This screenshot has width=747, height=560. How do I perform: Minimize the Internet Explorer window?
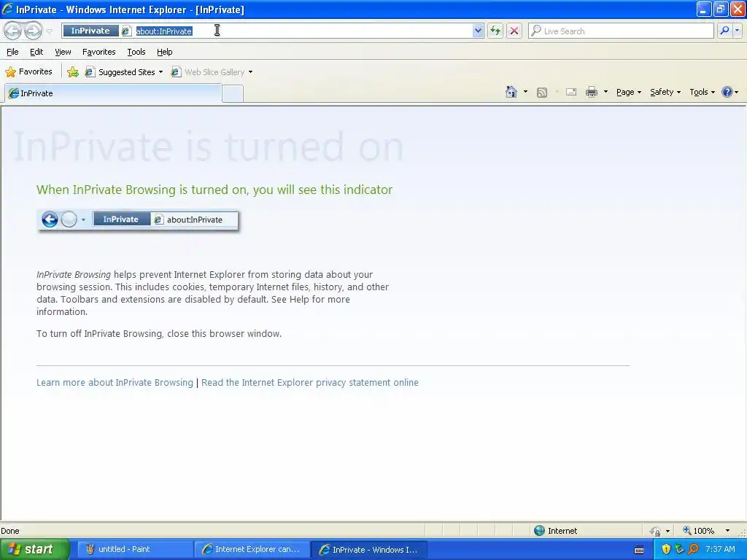704,9
